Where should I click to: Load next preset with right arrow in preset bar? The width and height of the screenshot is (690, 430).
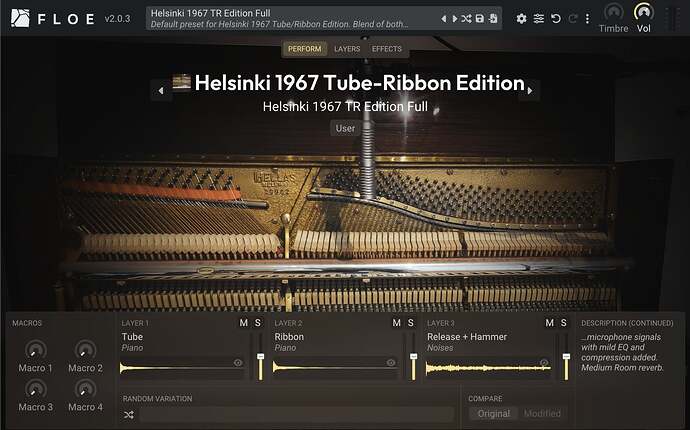coord(455,18)
